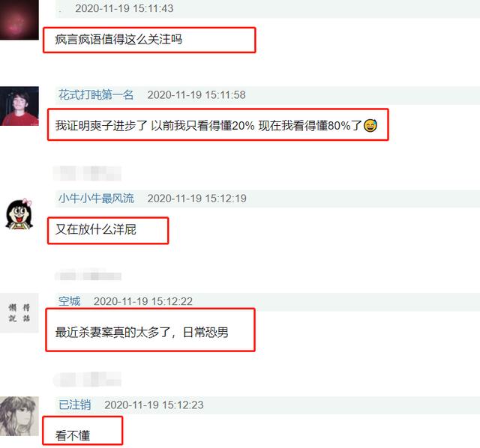The height and width of the screenshot is (448, 480).
Task: Select the comment 最近杀妻案真的太多了
Action: [142, 333]
